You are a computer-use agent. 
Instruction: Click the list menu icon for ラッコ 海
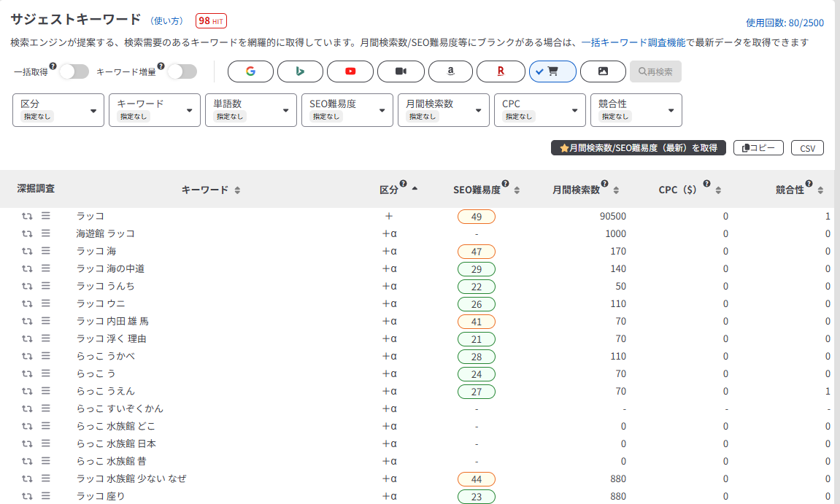[x=45, y=251]
